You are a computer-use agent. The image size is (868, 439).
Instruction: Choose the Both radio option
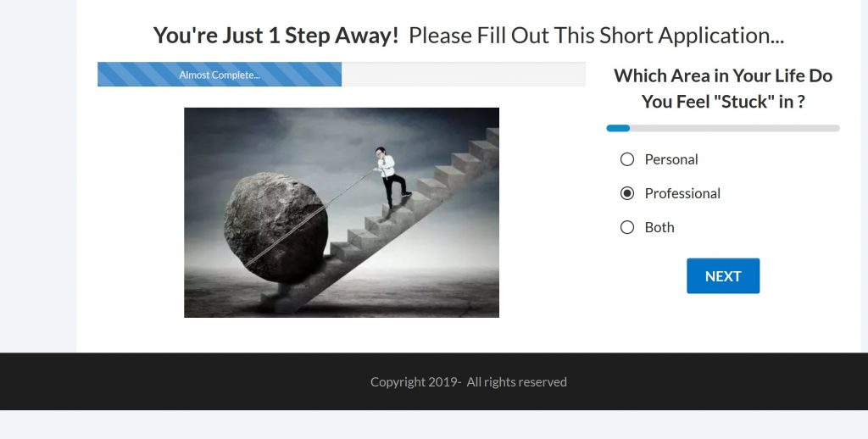[x=627, y=227]
